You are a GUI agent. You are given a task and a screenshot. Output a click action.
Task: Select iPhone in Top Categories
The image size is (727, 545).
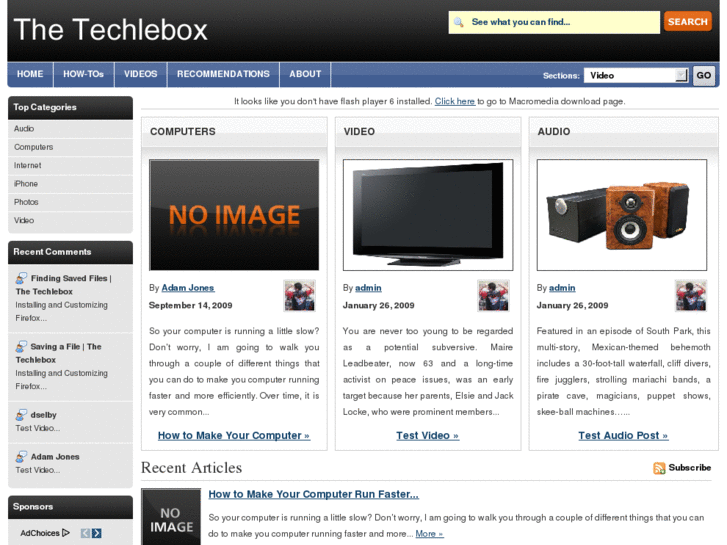26,184
